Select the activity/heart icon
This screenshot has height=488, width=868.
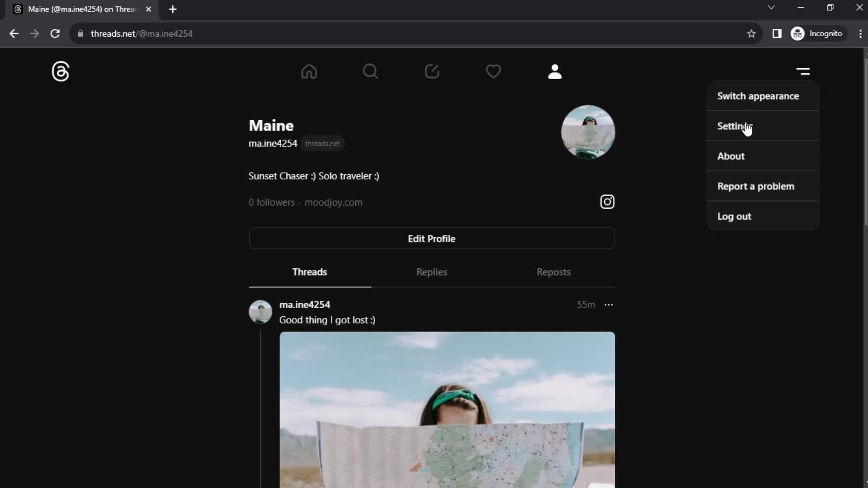(x=494, y=71)
